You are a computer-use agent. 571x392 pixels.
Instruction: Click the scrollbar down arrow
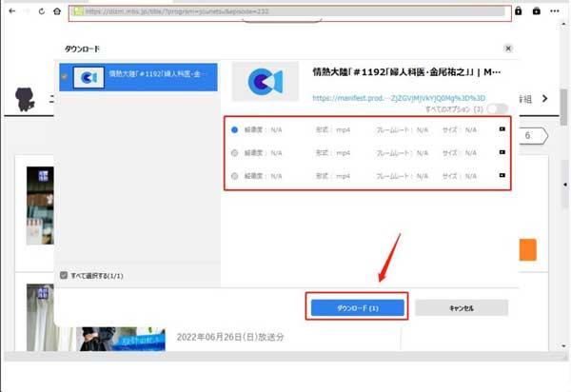pos(563,346)
